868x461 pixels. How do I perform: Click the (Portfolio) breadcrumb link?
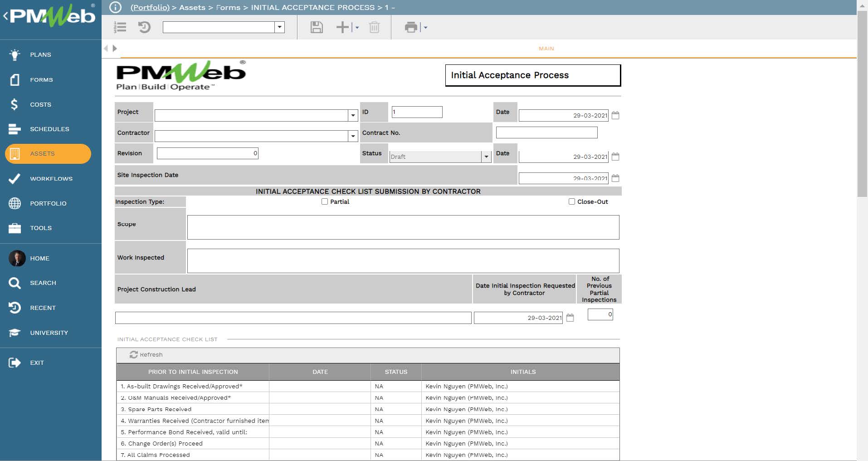150,7
